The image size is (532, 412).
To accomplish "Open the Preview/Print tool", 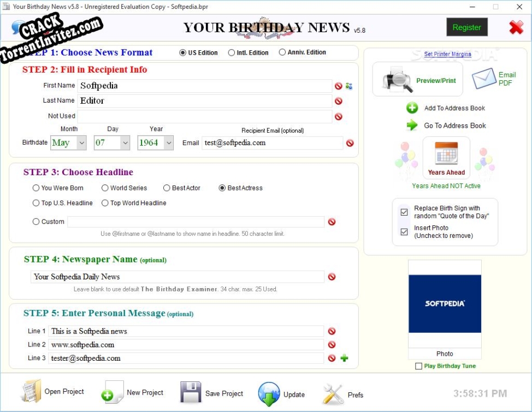I will [417, 79].
